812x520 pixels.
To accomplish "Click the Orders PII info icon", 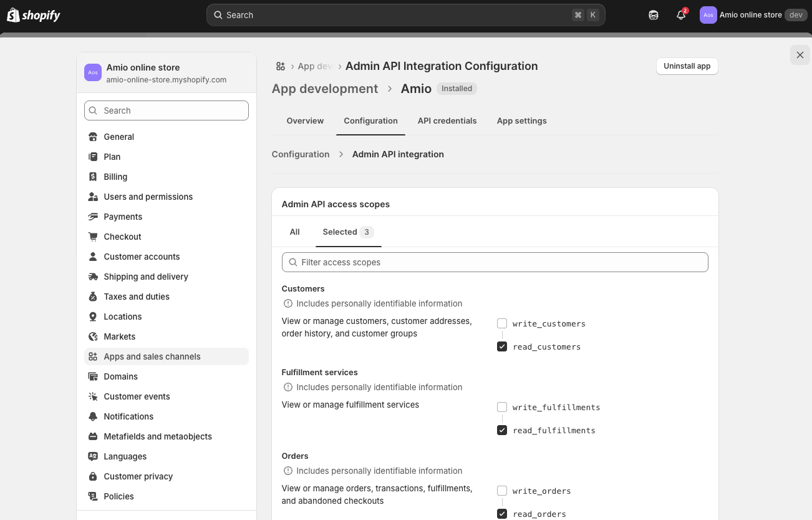I will point(288,471).
